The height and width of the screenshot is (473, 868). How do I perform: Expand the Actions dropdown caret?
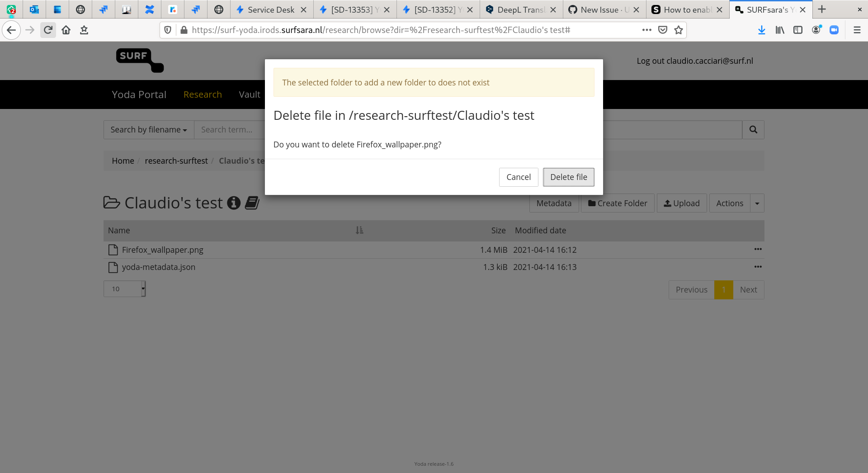point(757,203)
